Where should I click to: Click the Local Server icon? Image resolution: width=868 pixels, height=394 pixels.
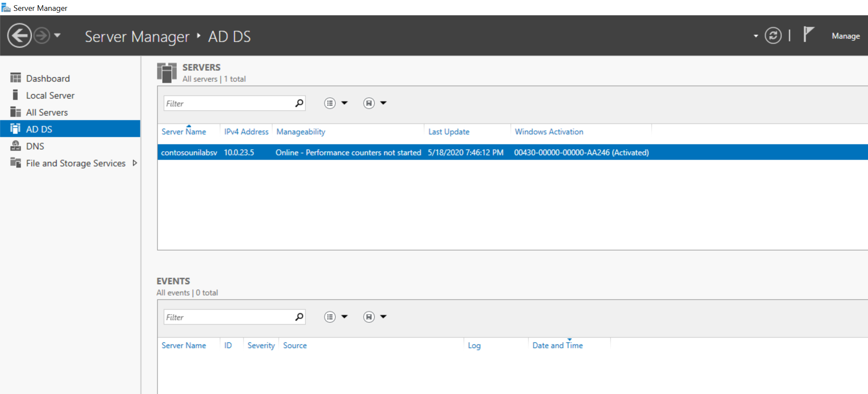(x=16, y=95)
